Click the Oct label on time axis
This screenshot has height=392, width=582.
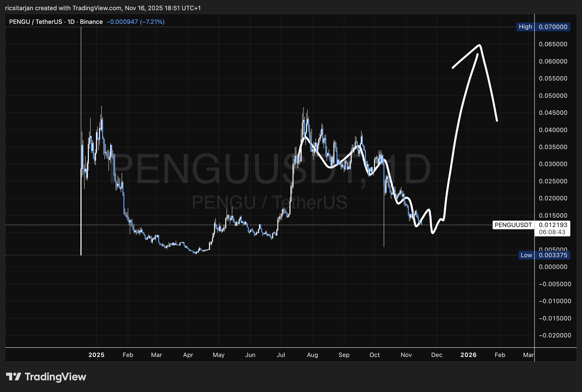tap(374, 355)
